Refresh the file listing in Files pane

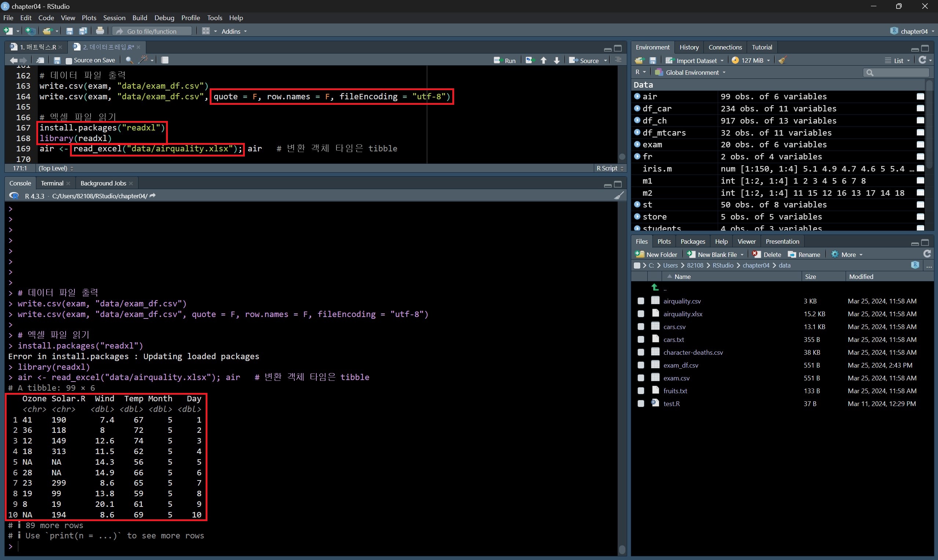[x=927, y=254]
